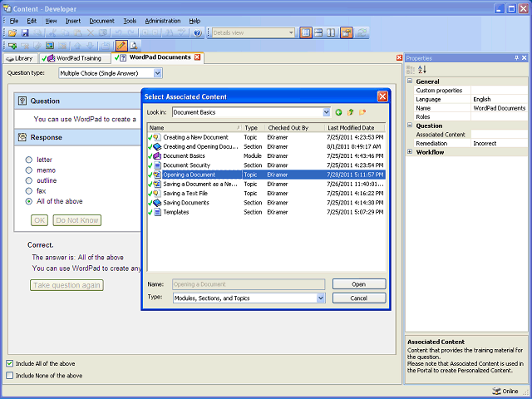
Task: Open the Document menu
Action: pyautogui.click(x=101, y=21)
